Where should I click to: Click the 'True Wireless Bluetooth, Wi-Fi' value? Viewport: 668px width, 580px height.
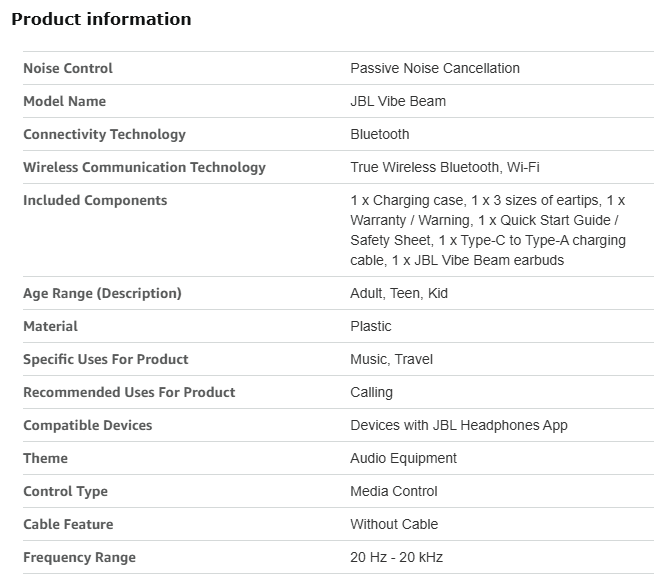tap(445, 167)
